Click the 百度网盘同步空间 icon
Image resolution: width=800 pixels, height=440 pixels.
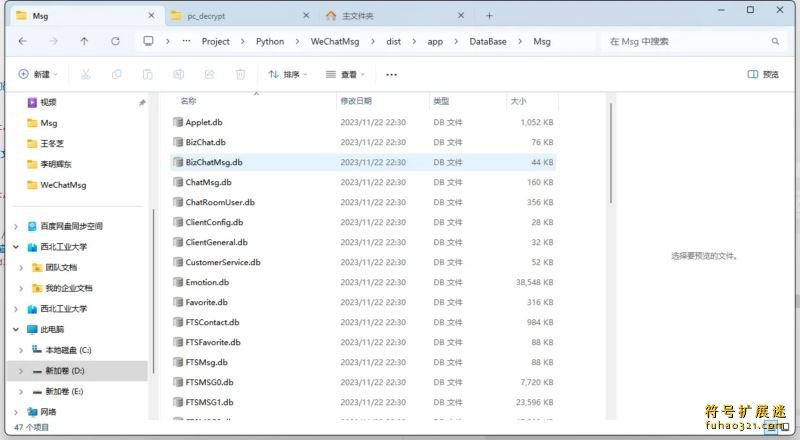(x=32, y=226)
